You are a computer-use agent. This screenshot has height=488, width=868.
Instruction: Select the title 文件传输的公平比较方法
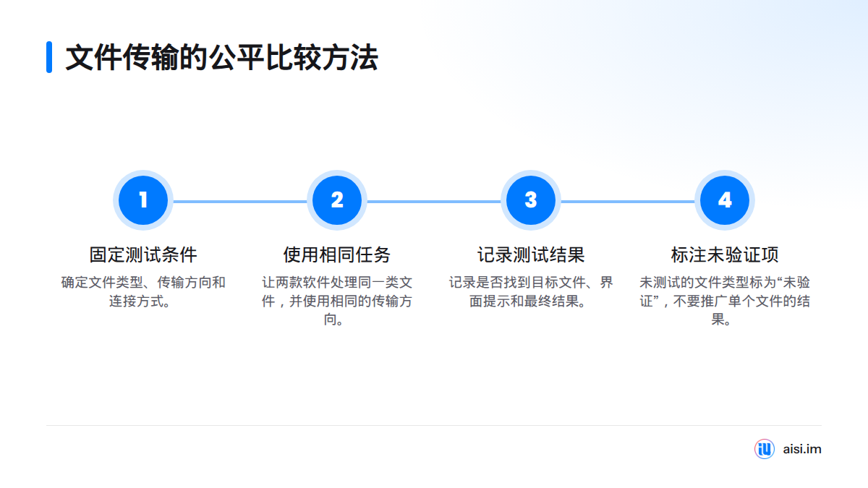click(x=221, y=57)
